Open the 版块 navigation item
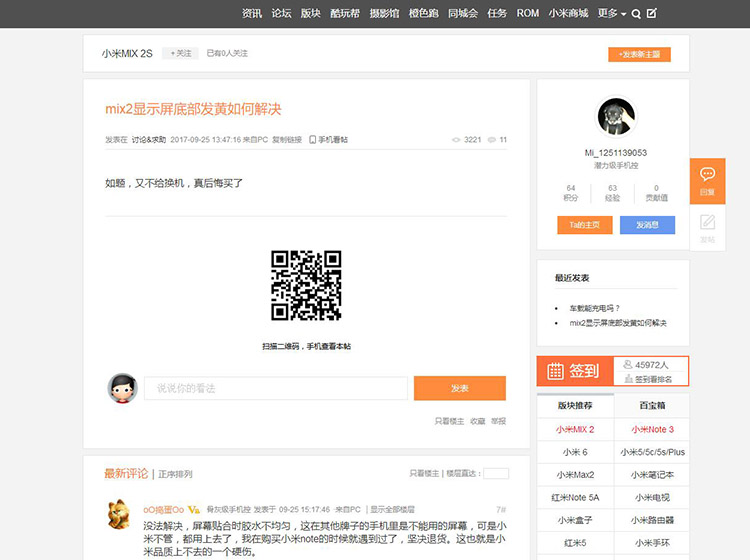 point(310,13)
